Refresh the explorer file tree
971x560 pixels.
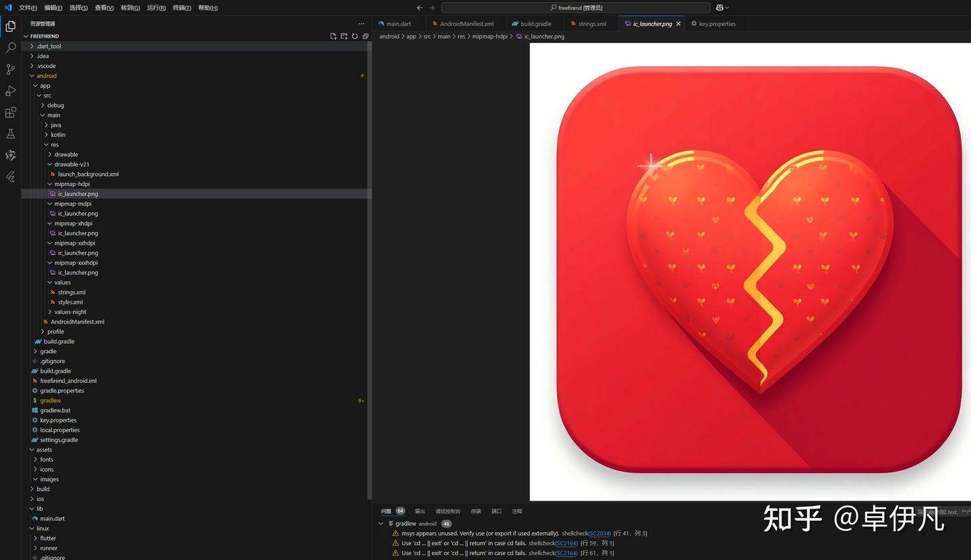tap(355, 36)
